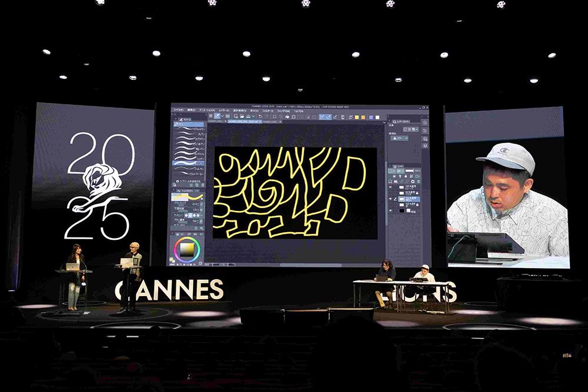Click the Save icon in the command bar
Image resolution: width=588 pixels, height=392 pixels.
[248, 116]
